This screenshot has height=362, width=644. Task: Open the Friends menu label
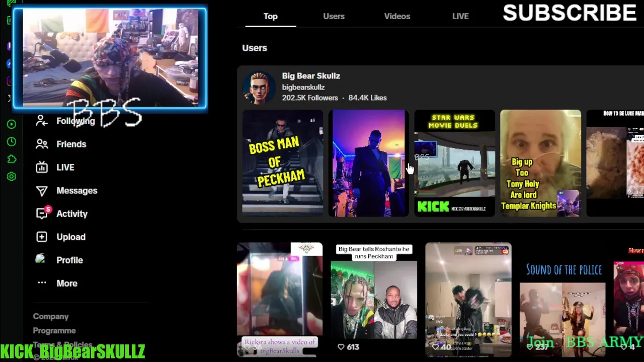coord(71,144)
